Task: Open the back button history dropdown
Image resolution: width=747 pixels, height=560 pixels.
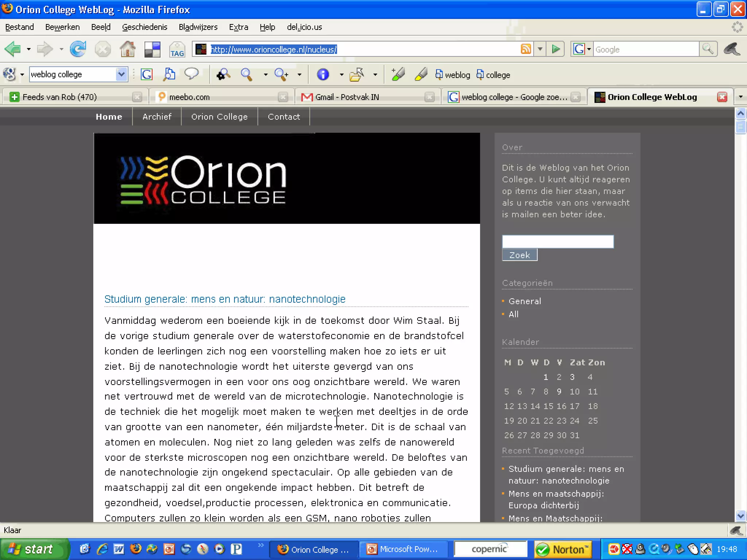Action: tap(28, 49)
